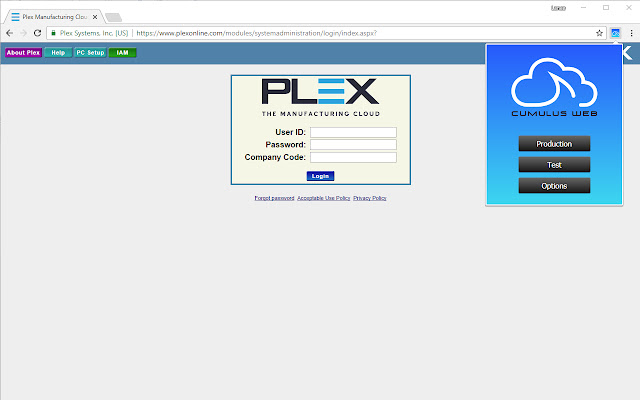Open the Privacy Policy link
Image resolution: width=640 pixels, height=400 pixels.
point(370,198)
